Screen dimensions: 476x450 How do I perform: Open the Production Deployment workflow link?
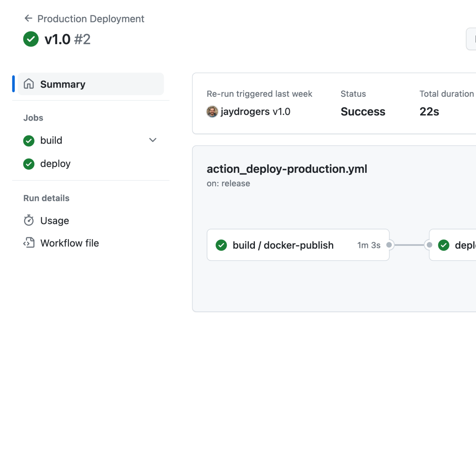(x=90, y=19)
